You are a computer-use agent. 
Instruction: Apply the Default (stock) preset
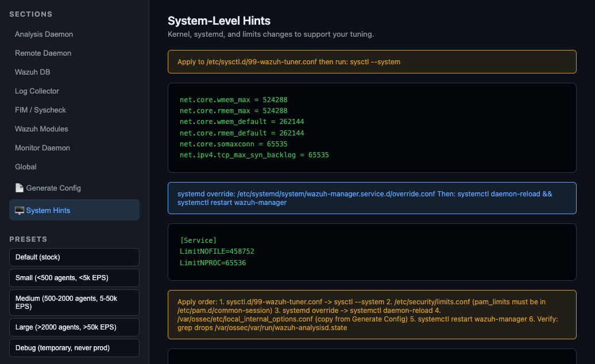coord(75,257)
